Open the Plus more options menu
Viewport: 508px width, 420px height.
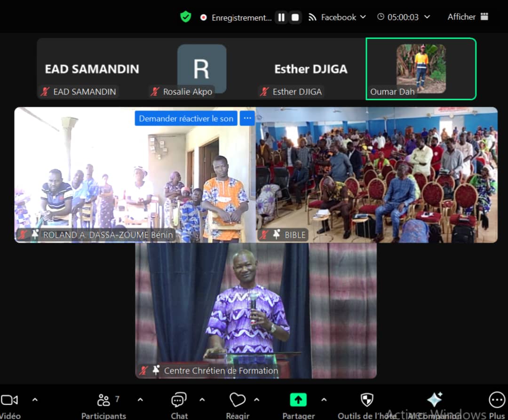click(x=497, y=400)
